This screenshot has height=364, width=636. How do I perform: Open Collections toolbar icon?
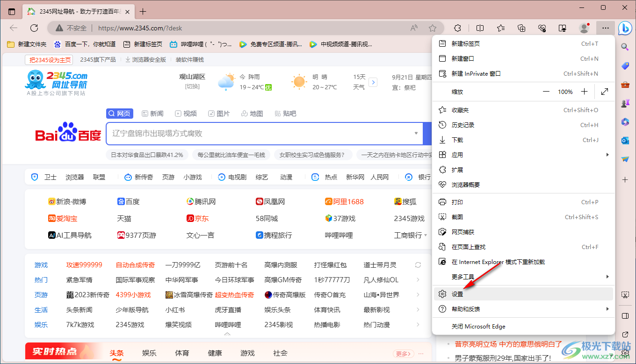coord(522,28)
